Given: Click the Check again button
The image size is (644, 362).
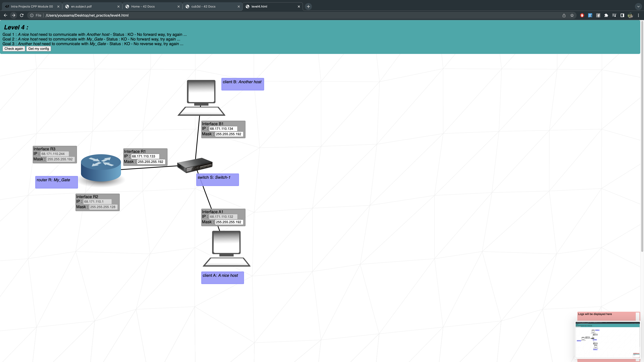Looking at the screenshot, I should (14, 49).
